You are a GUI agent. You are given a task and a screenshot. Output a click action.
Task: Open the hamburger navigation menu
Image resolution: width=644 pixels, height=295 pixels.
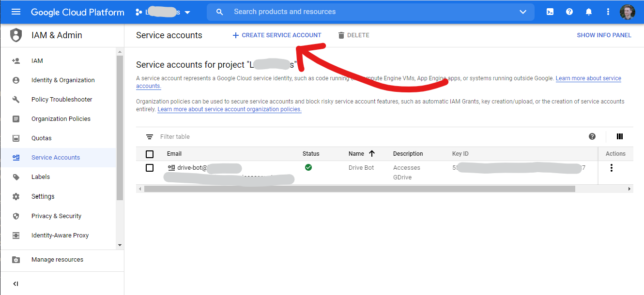[16, 12]
